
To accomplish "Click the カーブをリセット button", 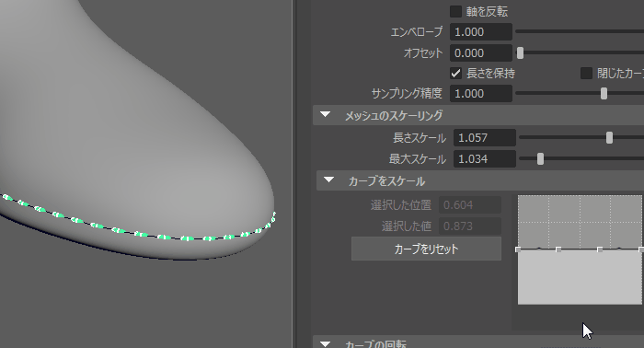I will 426,249.
